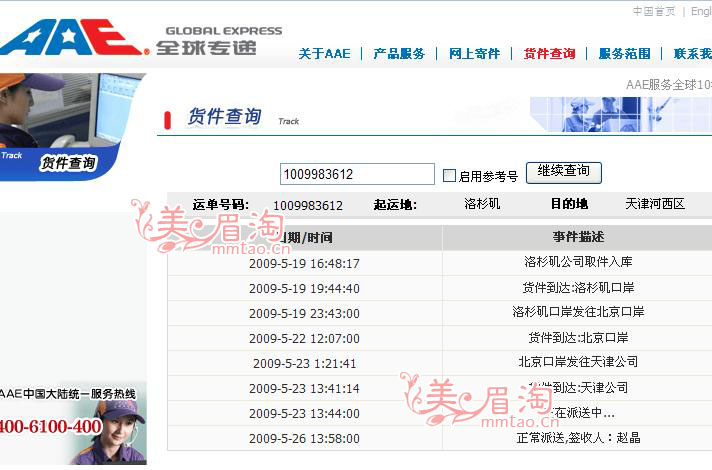Go to the 中国首页 link
The height and width of the screenshot is (470, 712).
coord(654,11)
